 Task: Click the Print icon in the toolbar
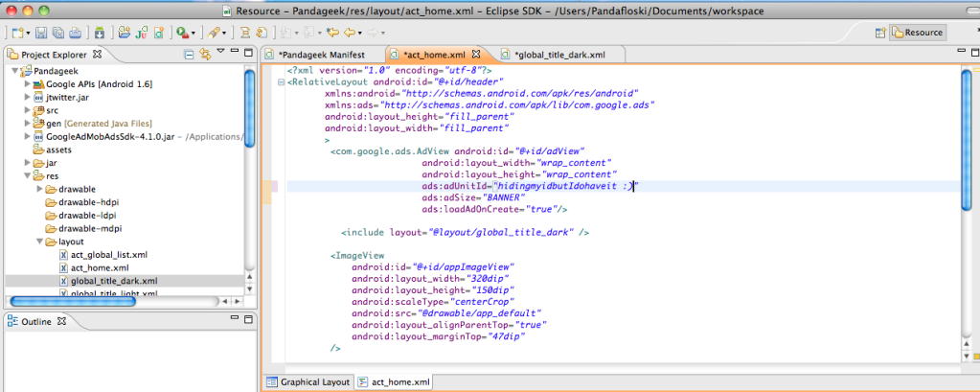tap(75, 33)
